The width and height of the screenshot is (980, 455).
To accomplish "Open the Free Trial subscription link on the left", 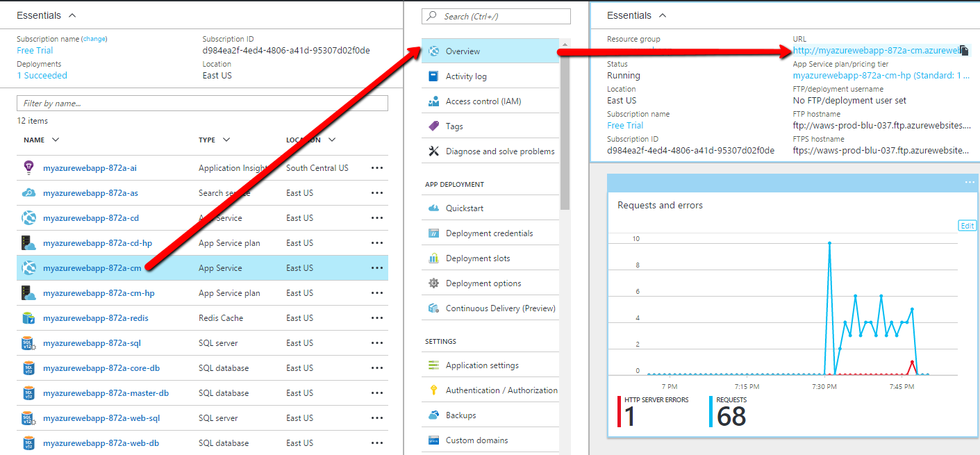I will click(x=35, y=51).
